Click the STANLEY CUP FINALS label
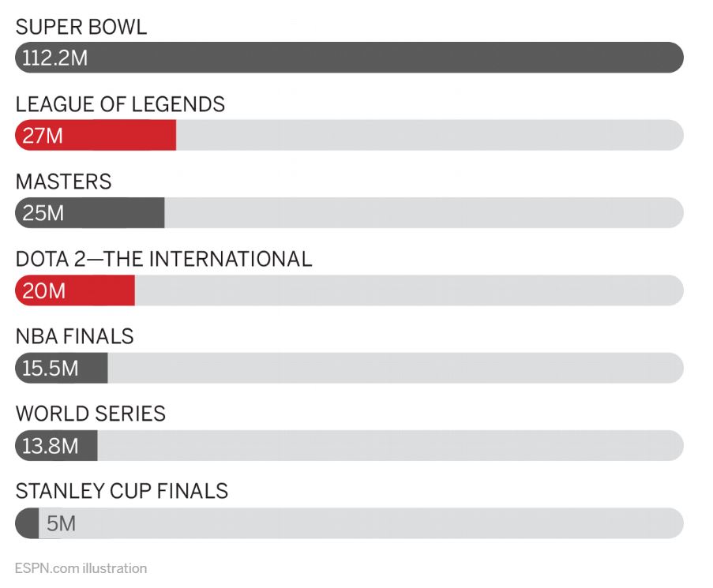The image size is (713, 588). [x=122, y=491]
